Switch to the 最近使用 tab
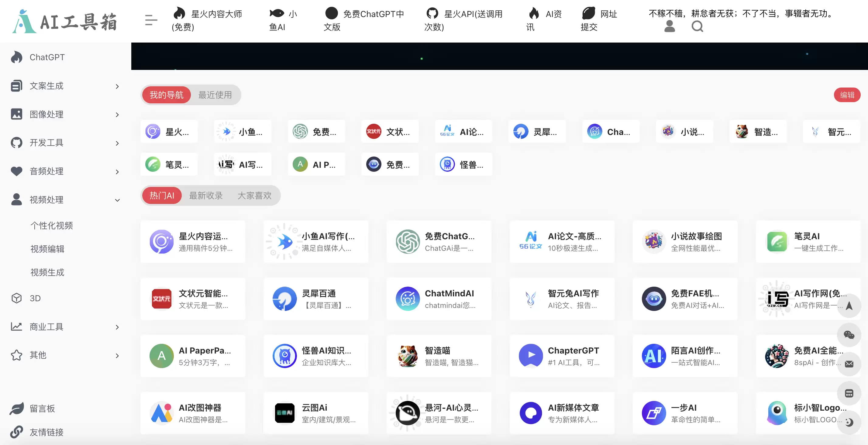This screenshot has height=445, width=868. [x=215, y=95]
